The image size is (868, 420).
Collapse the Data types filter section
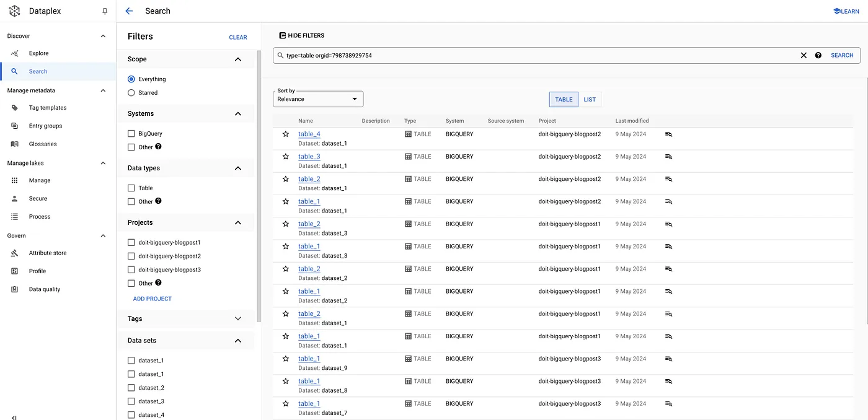coord(238,168)
